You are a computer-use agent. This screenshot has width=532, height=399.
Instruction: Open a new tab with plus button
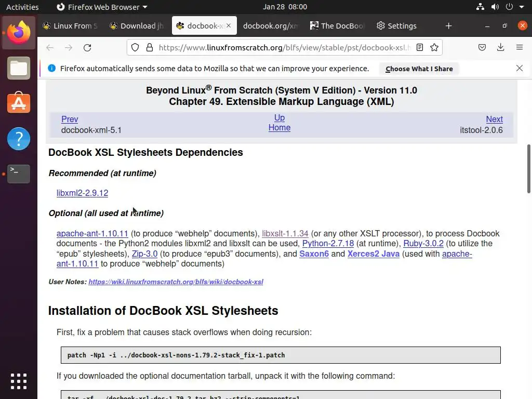click(x=448, y=26)
